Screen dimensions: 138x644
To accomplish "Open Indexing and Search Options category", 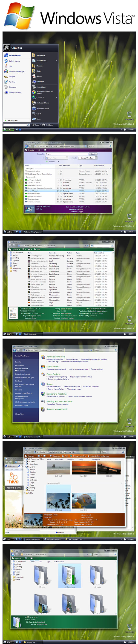I will [x=59, y=402].
